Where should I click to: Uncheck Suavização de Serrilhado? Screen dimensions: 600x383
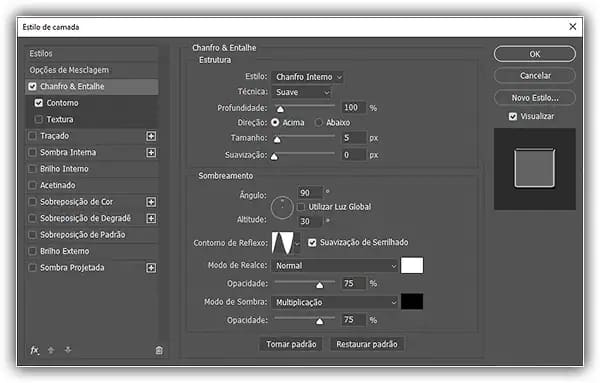(x=312, y=243)
